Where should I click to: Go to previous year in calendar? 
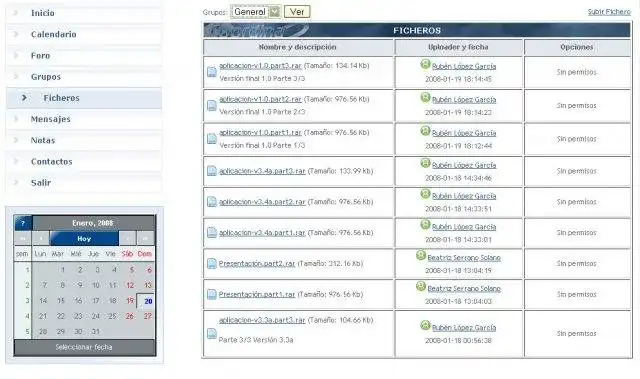point(23,238)
